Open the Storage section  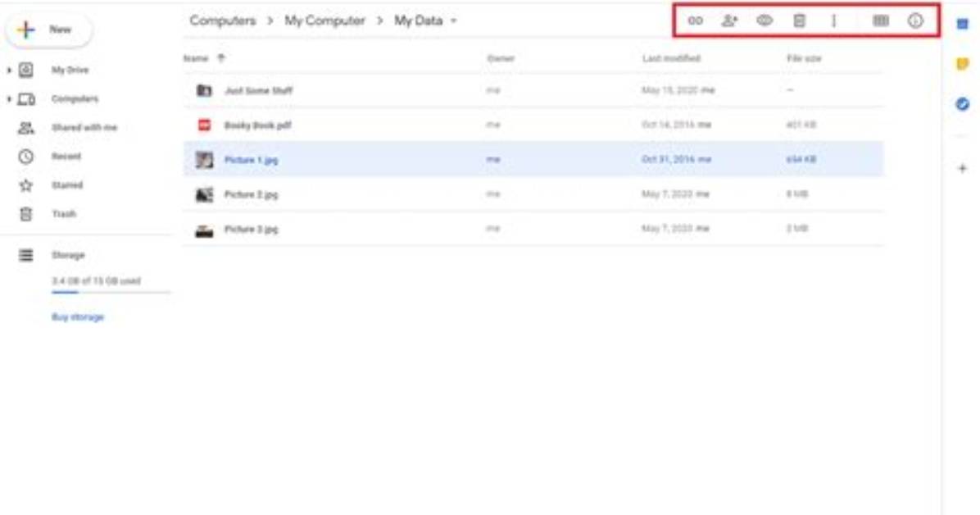tap(67, 255)
